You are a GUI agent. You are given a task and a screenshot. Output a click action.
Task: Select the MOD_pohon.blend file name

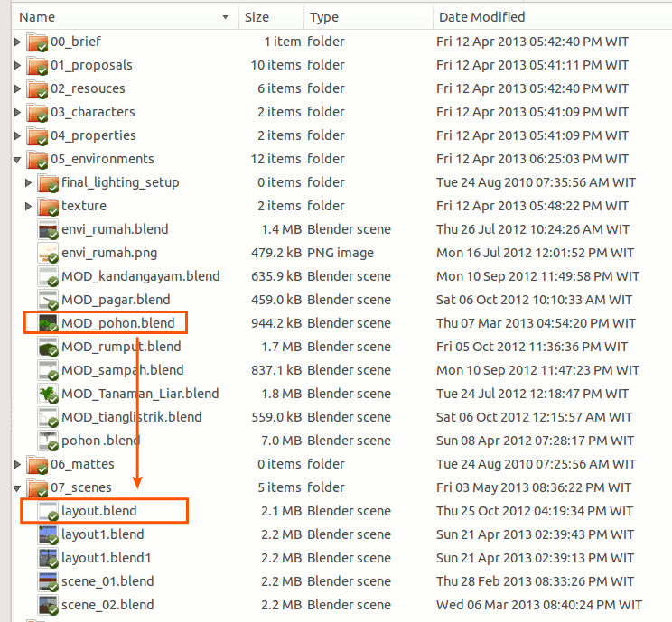(x=118, y=323)
